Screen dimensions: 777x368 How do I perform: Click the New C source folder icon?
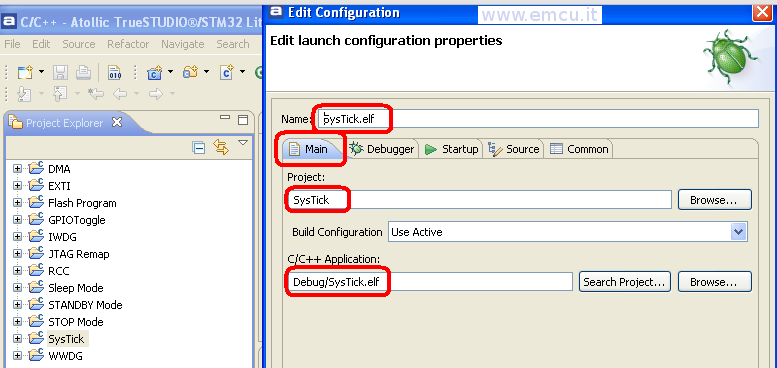(x=190, y=73)
